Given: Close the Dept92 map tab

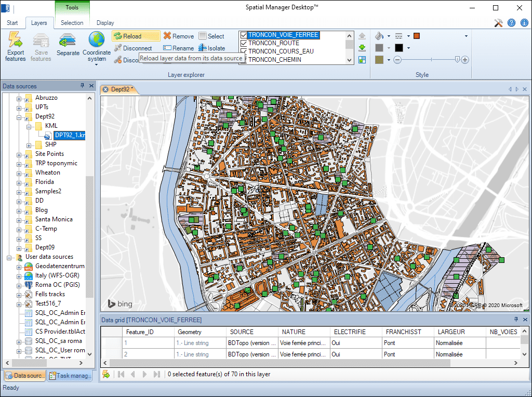Looking at the screenshot, I should [105, 89].
